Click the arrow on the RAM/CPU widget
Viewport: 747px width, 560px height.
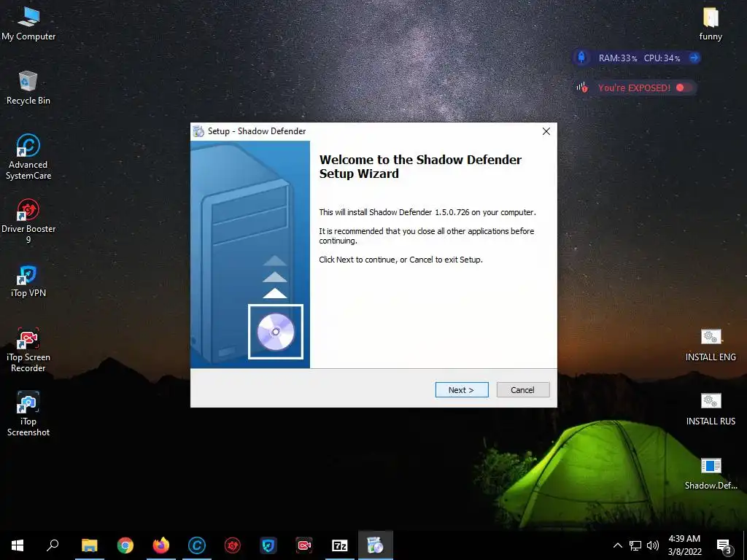[x=694, y=58]
